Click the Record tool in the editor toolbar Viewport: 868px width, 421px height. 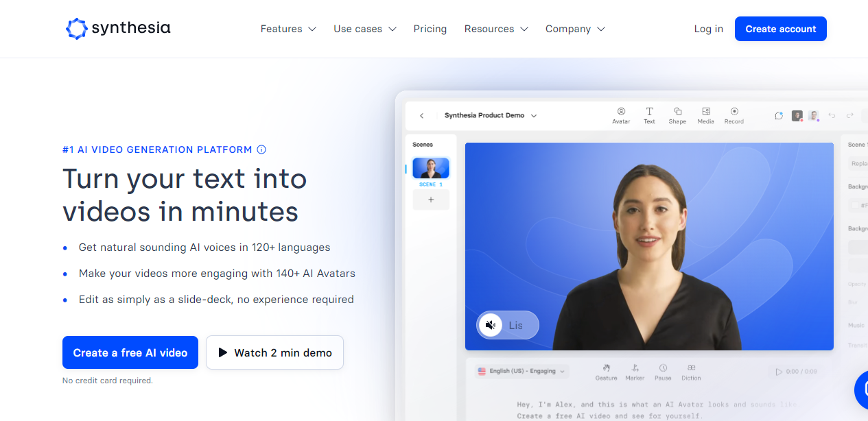(734, 115)
